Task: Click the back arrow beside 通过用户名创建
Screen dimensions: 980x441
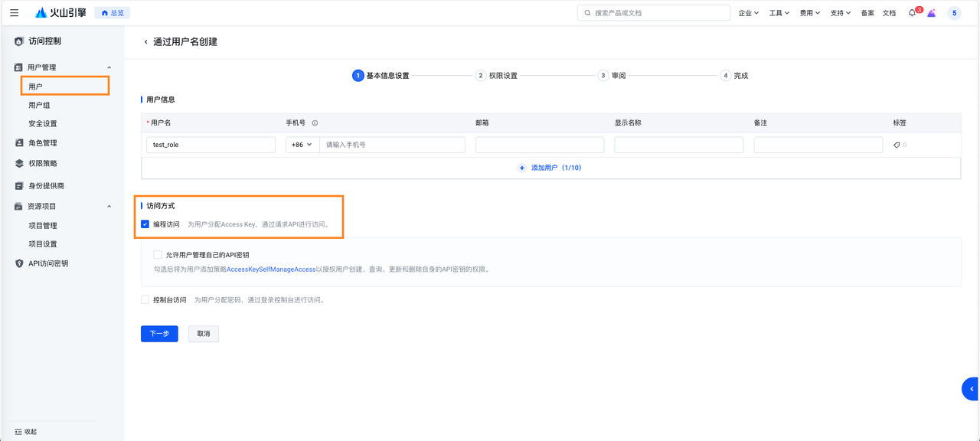Action: click(145, 42)
